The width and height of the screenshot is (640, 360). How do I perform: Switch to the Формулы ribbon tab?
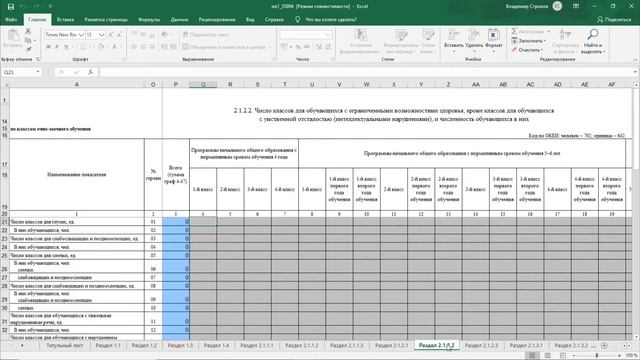pyautogui.click(x=149, y=19)
